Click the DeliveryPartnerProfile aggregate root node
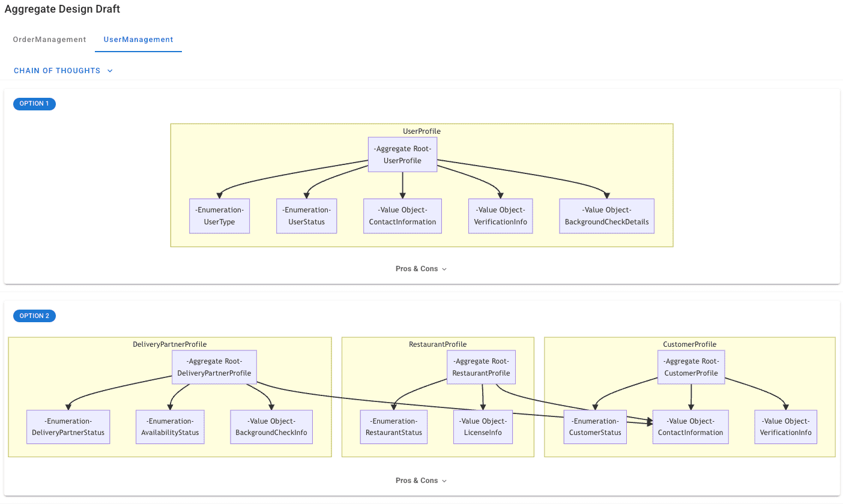843x504 pixels. pos(214,367)
